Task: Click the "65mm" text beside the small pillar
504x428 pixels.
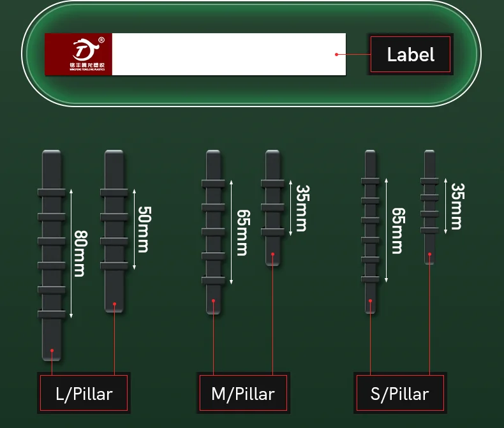Action: [397, 230]
